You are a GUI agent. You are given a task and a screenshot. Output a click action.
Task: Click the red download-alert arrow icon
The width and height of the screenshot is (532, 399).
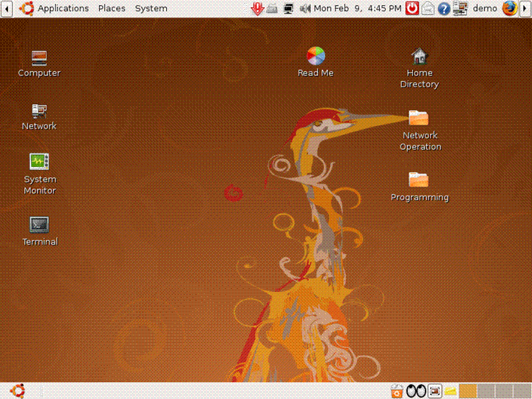click(257, 8)
